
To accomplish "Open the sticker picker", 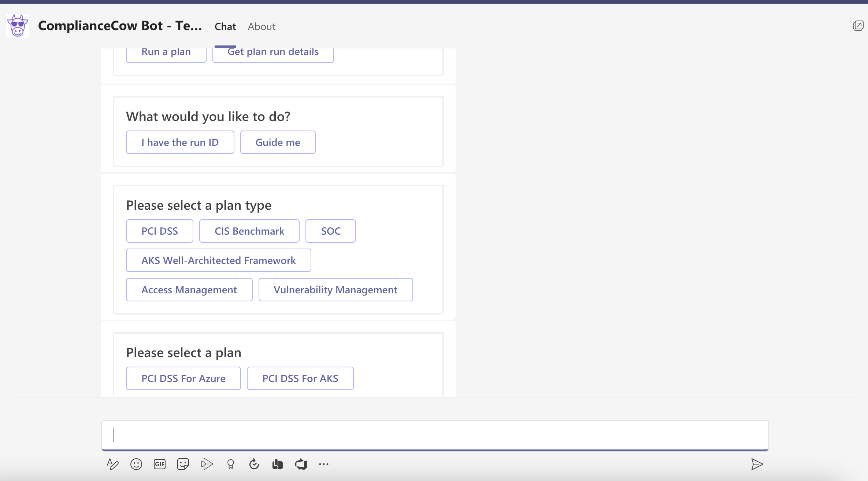I will 183,464.
